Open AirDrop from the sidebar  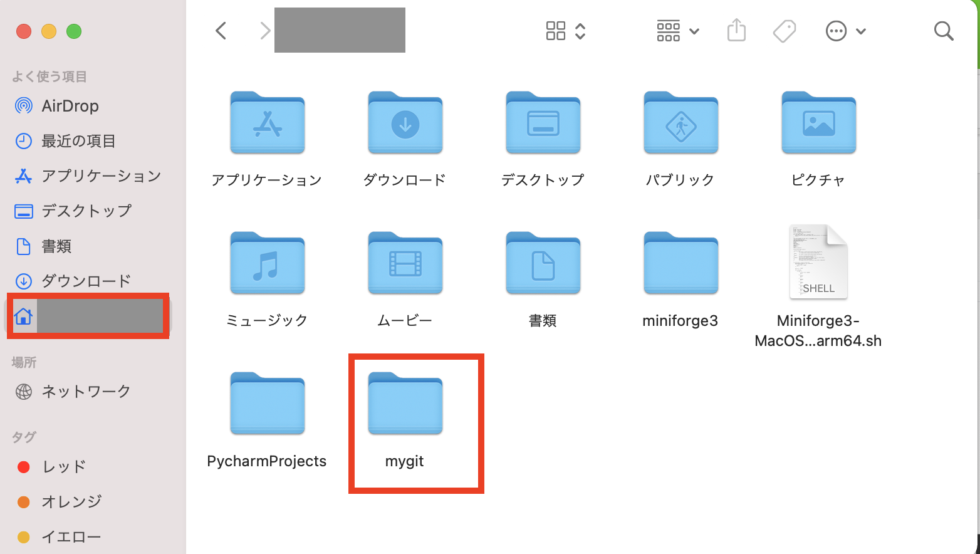pyautogui.click(x=69, y=105)
